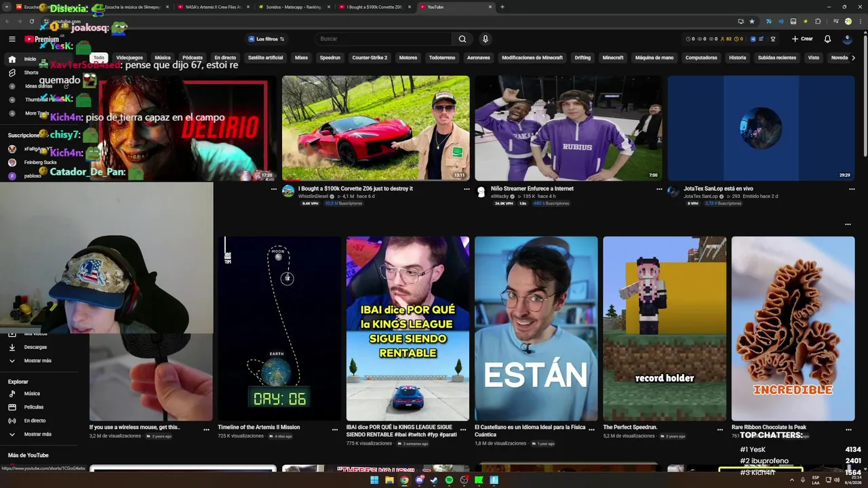The width and height of the screenshot is (868, 488).
Task: Open title I Bought a $100k Corvette Z06
Action: click(x=355, y=188)
